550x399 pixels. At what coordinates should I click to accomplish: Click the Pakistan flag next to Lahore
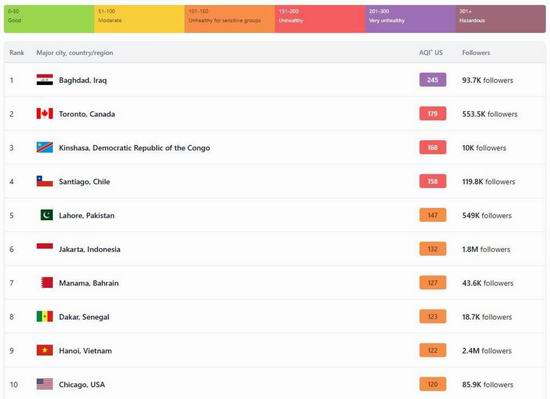click(47, 215)
